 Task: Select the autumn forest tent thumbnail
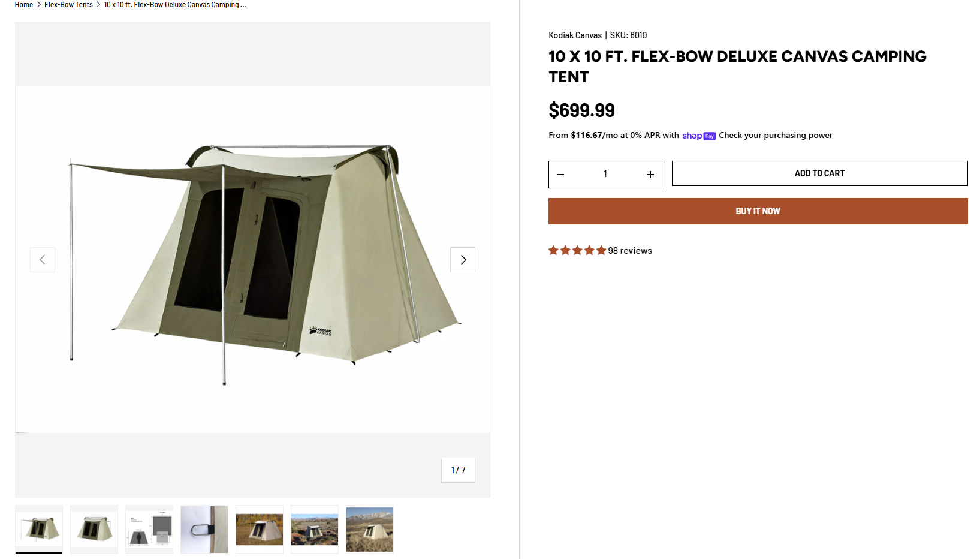pyautogui.click(x=260, y=529)
